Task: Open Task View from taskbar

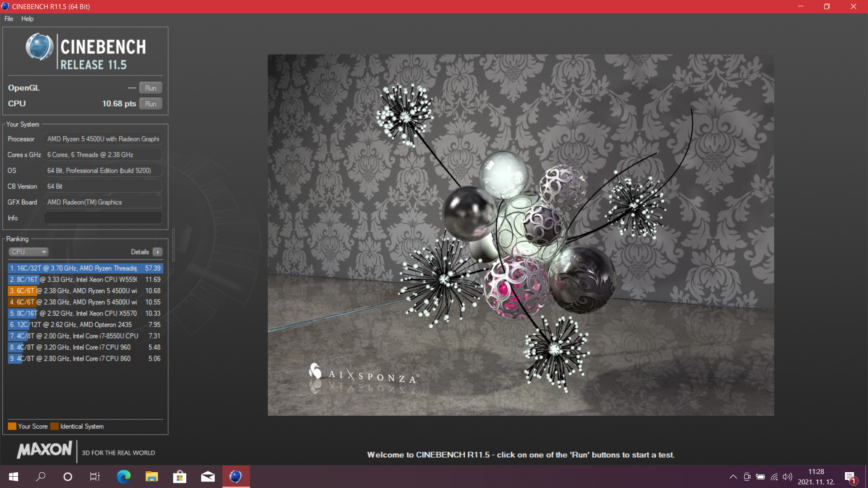Action: coord(95,477)
